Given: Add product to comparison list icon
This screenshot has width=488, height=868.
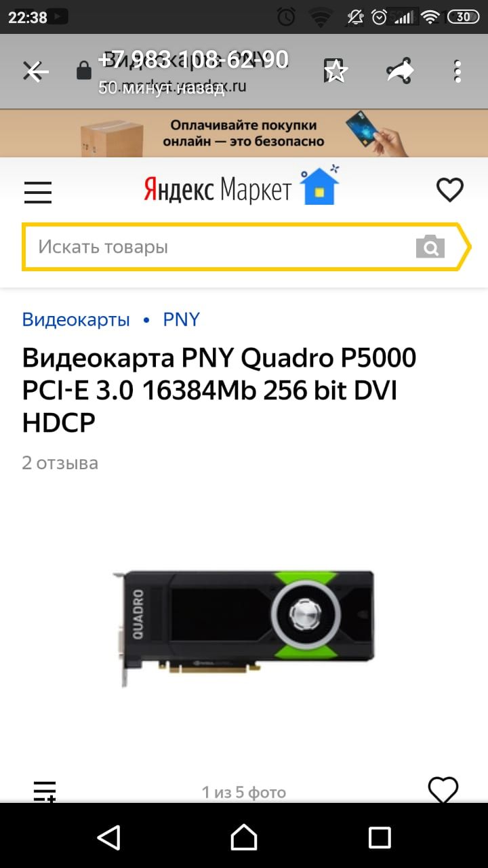Looking at the screenshot, I should tap(45, 791).
